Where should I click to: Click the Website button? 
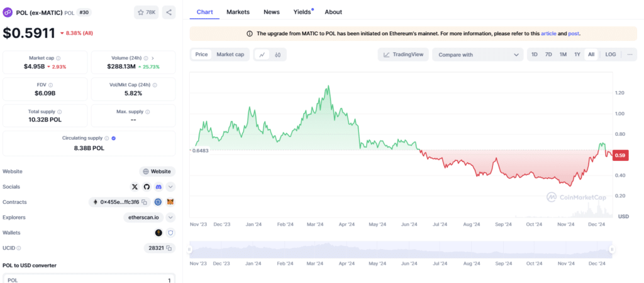click(157, 172)
